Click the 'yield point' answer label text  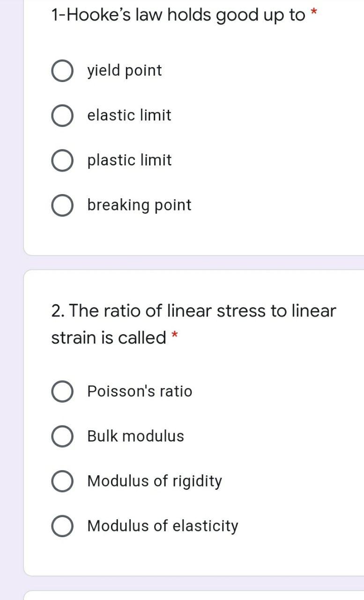point(125,71)
